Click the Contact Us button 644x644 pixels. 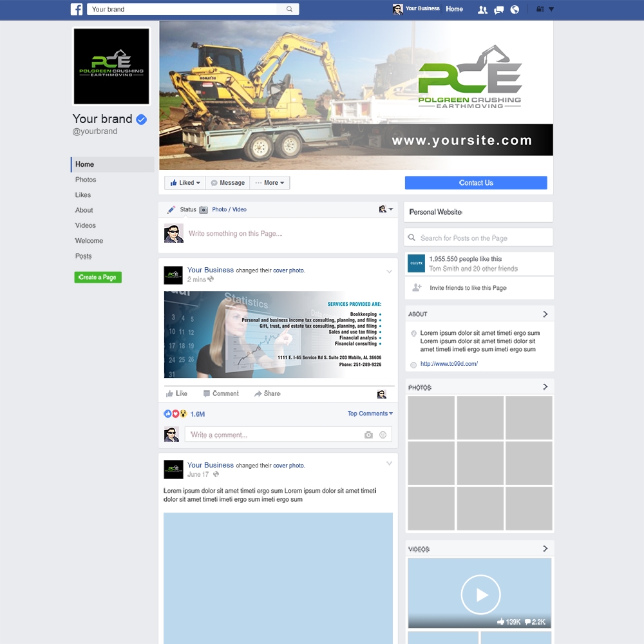tap(475, 182)
